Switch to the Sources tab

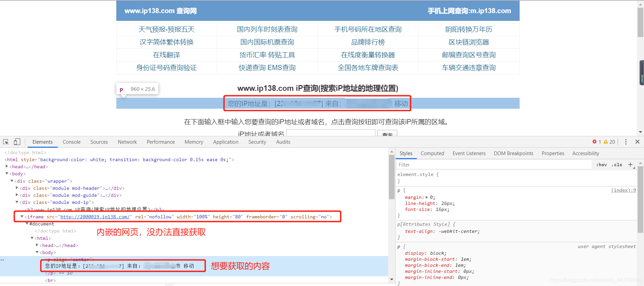[99, 142]
